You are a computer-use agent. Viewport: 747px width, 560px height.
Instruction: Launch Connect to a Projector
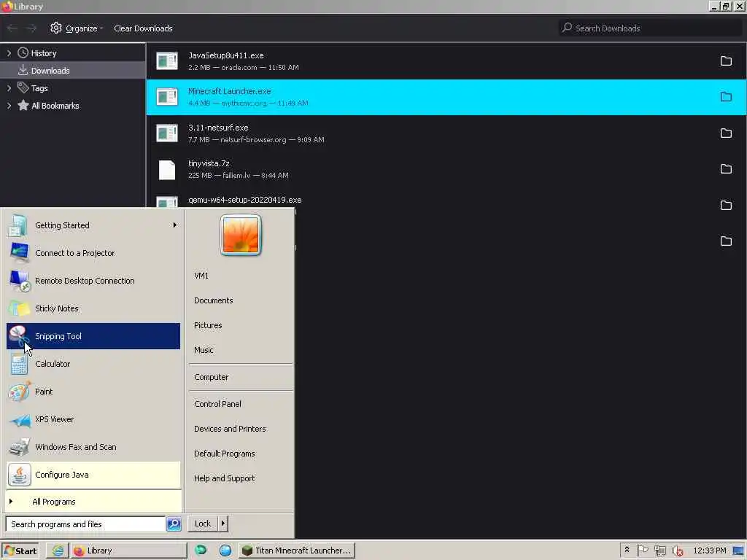pyautogui.click(x=93, y=253)
